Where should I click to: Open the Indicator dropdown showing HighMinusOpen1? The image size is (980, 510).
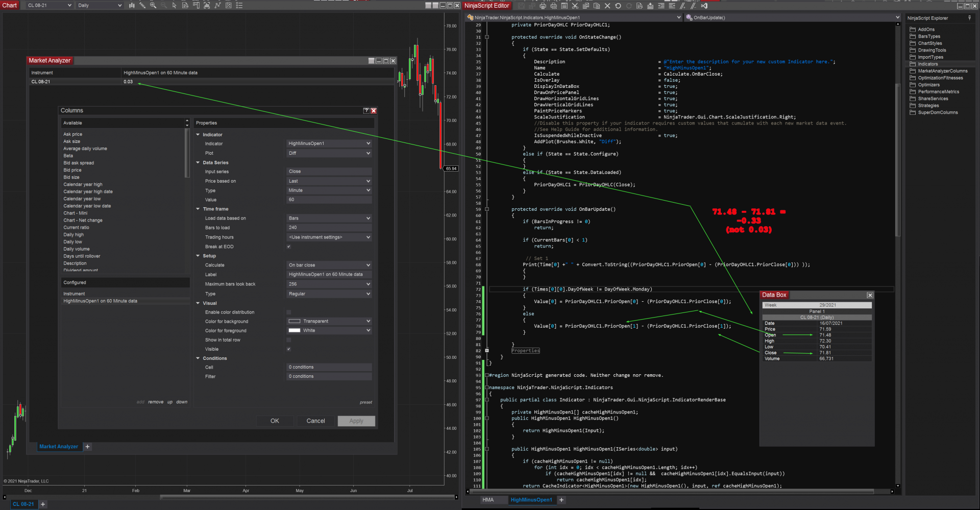click(329, 143)
